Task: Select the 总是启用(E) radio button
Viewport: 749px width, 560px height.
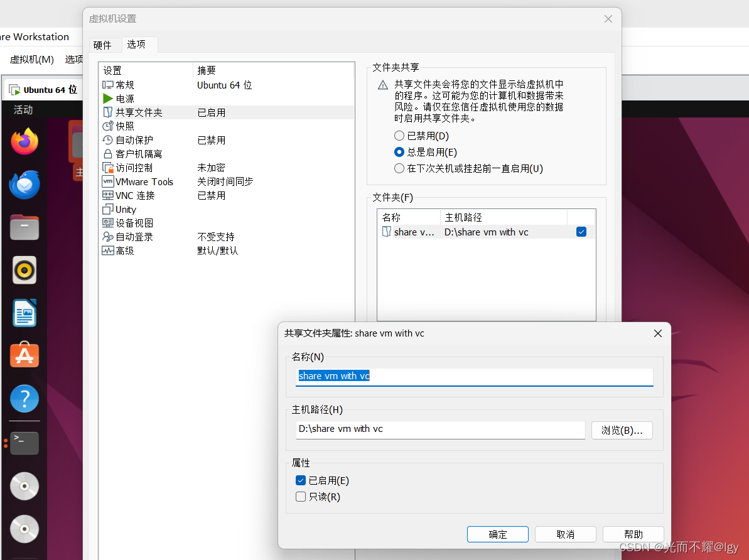Action: [399, 152]
